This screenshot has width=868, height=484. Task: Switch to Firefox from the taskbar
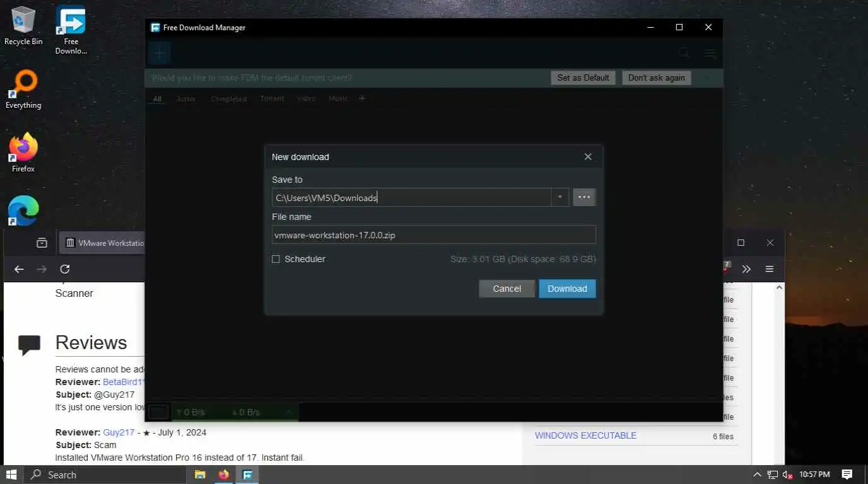[x=223, y=475]
